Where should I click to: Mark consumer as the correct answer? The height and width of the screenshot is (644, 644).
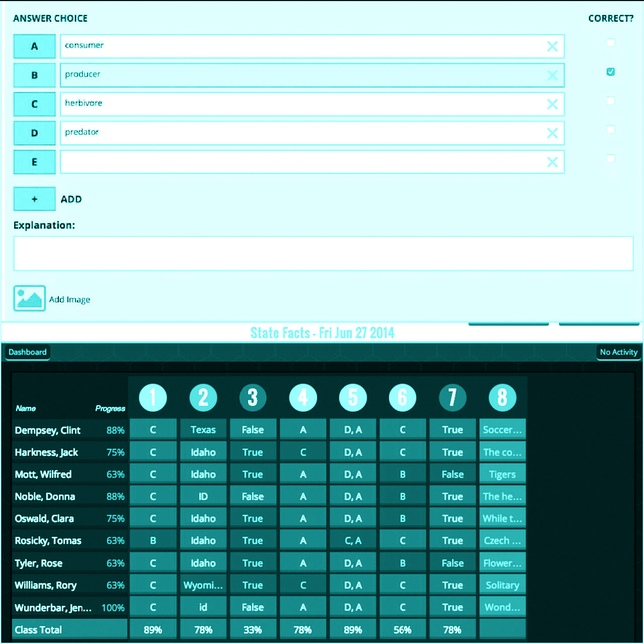610,43
